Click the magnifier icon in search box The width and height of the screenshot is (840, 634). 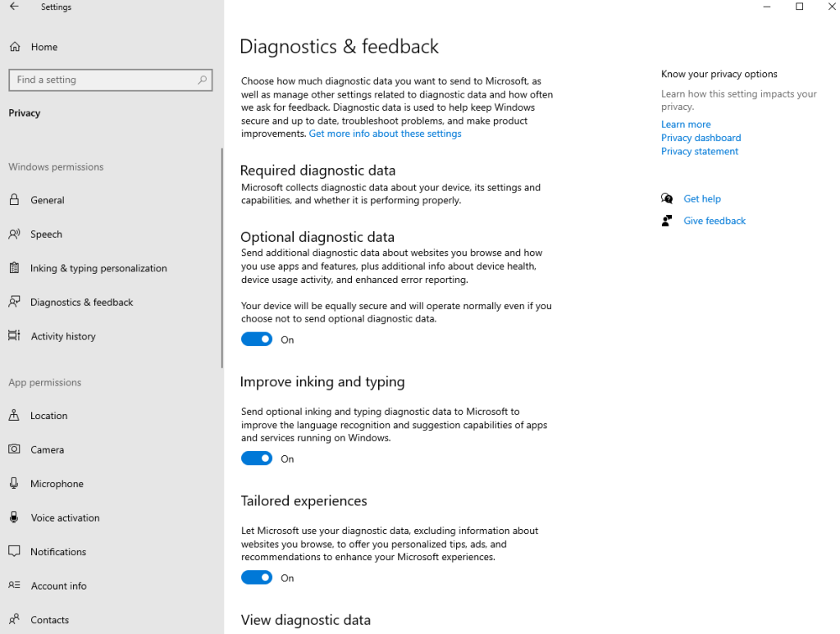coord(202,80)
